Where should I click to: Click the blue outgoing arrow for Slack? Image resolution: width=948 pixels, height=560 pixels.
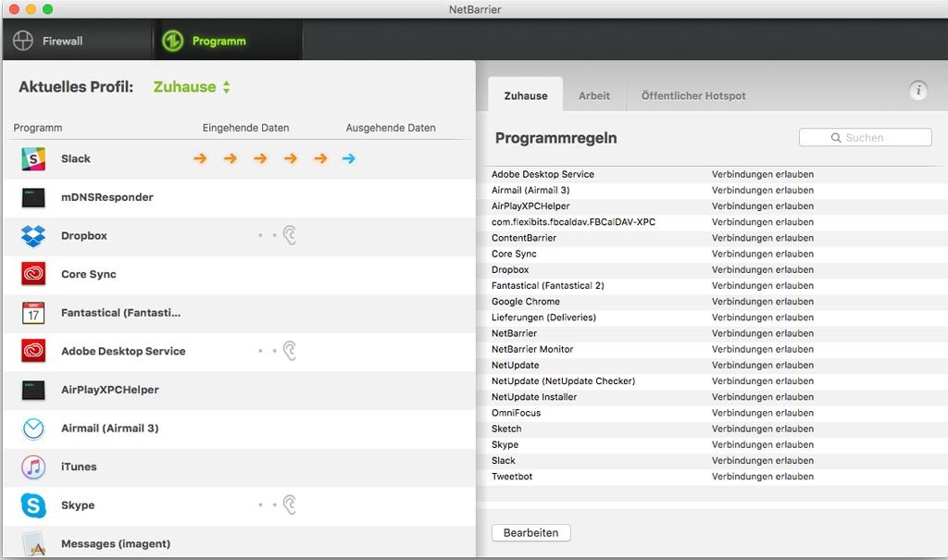click(x=349, y=158)
